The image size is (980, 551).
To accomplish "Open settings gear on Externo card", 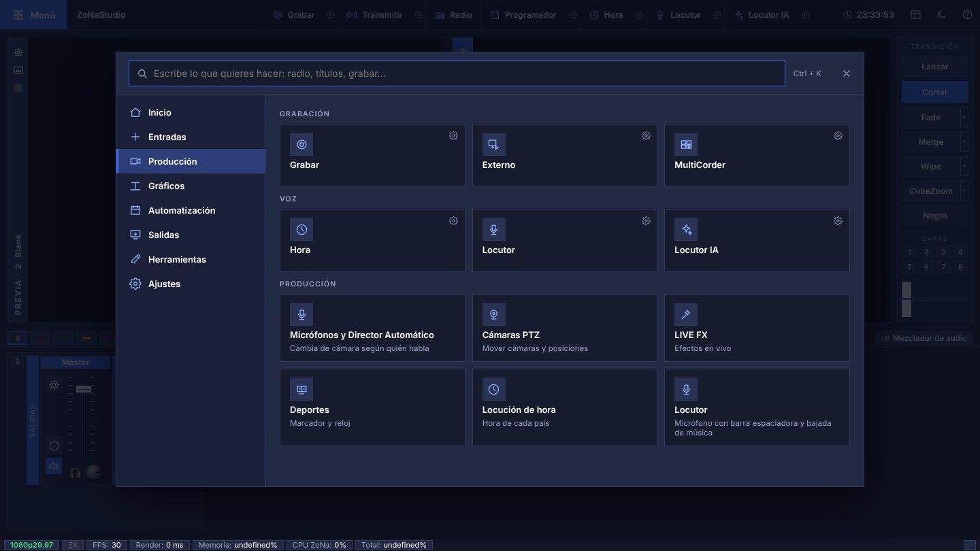I will click(x=646, y=136).
